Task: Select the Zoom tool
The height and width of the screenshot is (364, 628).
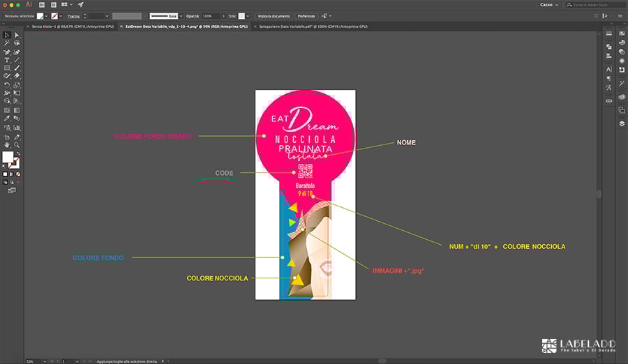Action: (17, 145)
